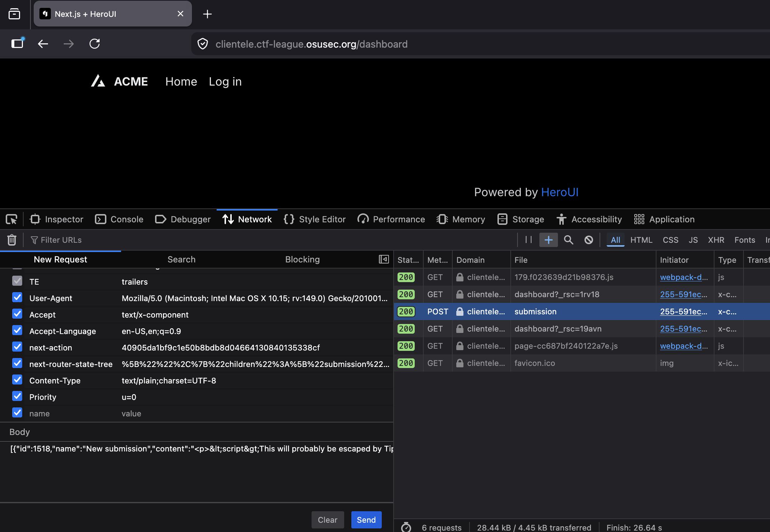Image resolution: width=770 pixels, height=532 pixels.
Task: Click the Send button
Action: point(366,520)
